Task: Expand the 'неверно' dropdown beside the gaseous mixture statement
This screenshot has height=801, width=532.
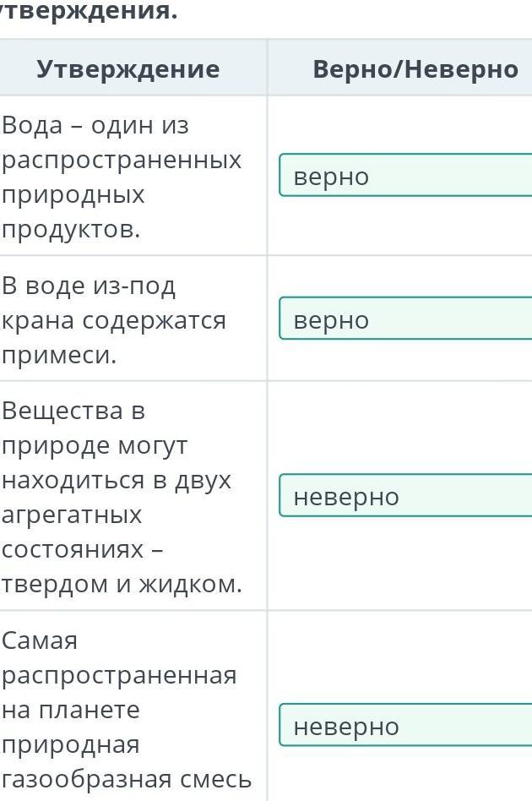Action: click(x=406, y=725)
